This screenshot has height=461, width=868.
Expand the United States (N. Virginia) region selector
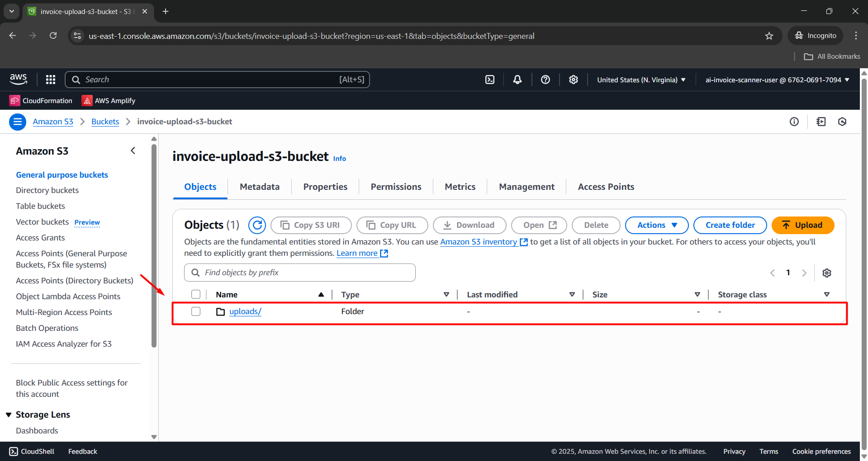coord(641,80)
